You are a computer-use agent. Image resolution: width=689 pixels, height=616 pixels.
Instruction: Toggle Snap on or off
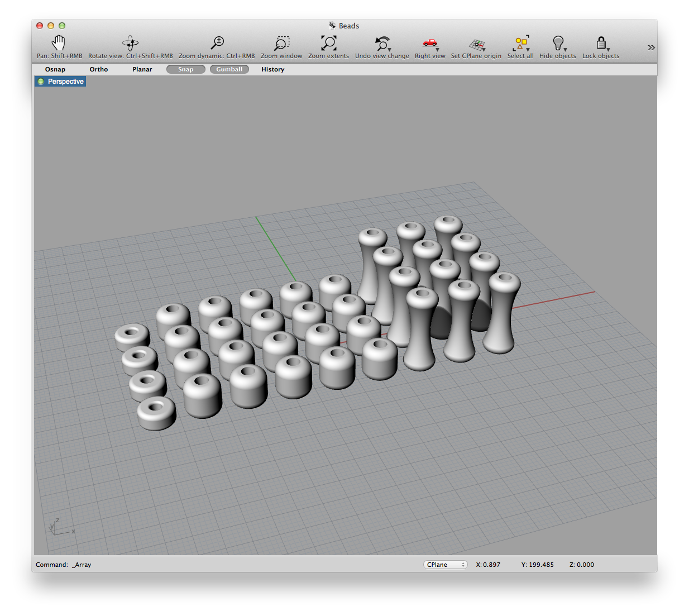pyautogui.click(x=185, y=69)
